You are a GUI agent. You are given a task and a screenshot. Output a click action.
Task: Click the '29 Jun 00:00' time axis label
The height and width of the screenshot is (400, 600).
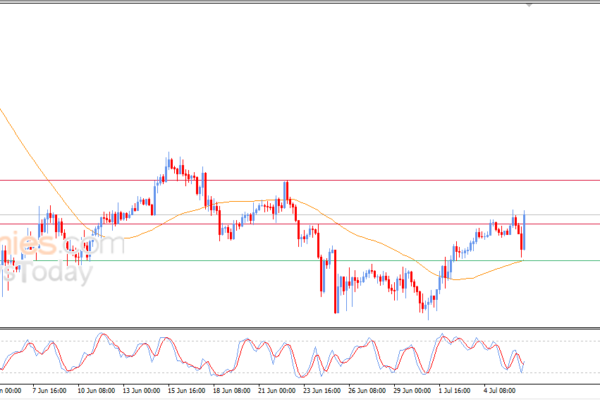tap(412, 391)
